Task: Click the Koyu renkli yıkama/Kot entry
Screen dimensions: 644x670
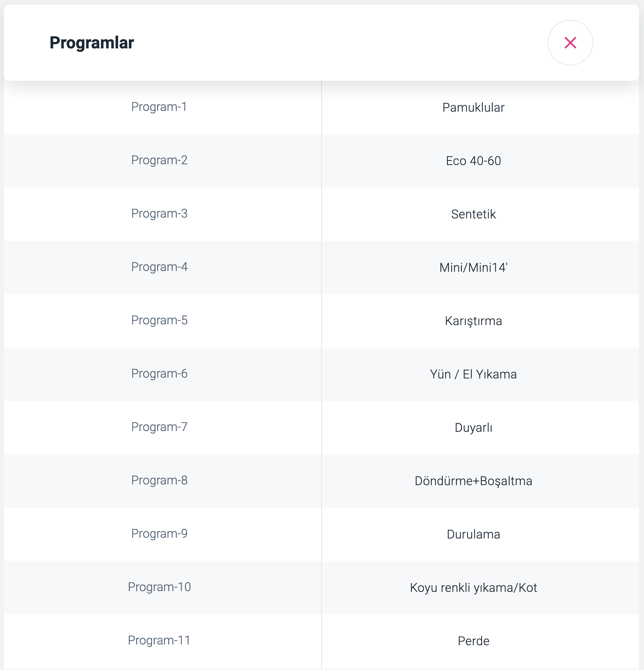Action: [x=473, y=588]
